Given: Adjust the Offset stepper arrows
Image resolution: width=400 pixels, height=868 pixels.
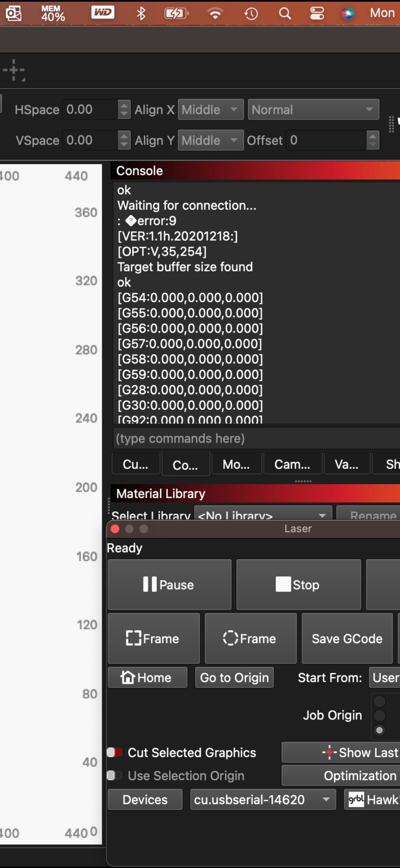Looking at the screenshot, I should (x=373, y=140).
